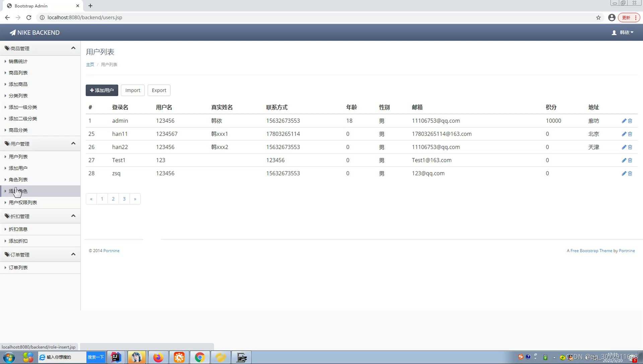Go to pagination page 3

pos(124,199)
